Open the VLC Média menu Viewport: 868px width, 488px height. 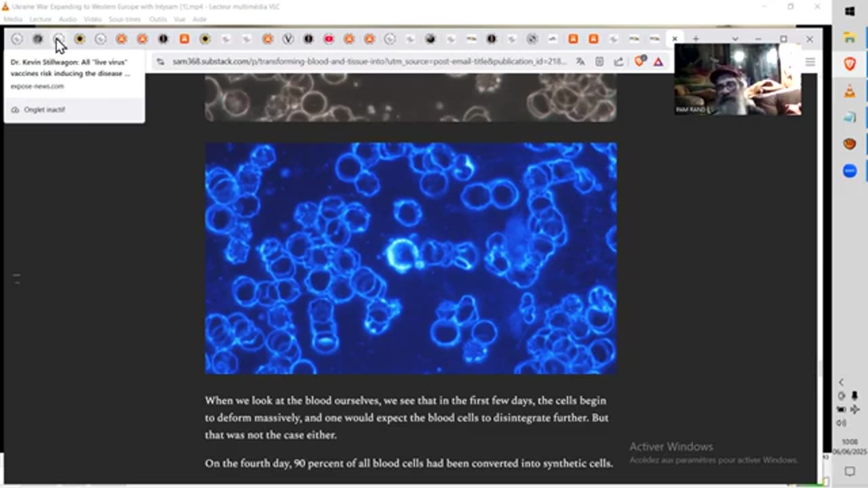(13, 20)
